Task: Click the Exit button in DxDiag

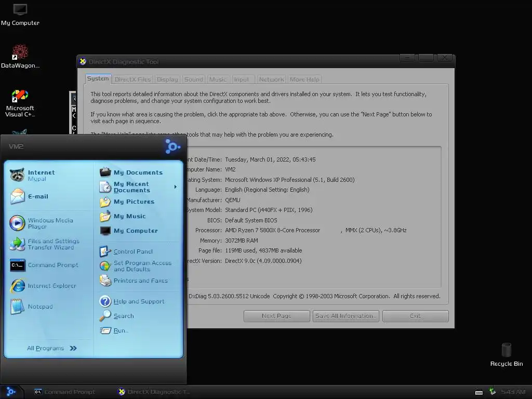Action: (x=415, y=316)
